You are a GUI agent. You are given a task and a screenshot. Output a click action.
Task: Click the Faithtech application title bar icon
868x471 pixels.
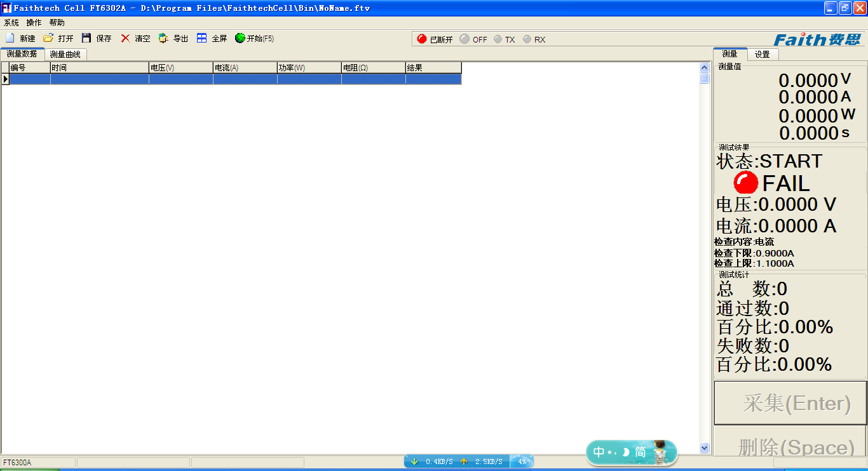tap(8, 8)
